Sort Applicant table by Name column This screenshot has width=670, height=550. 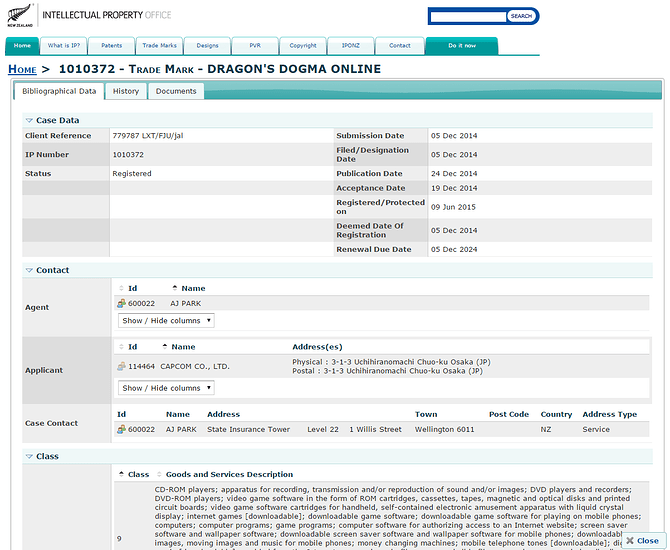(179, 347)
